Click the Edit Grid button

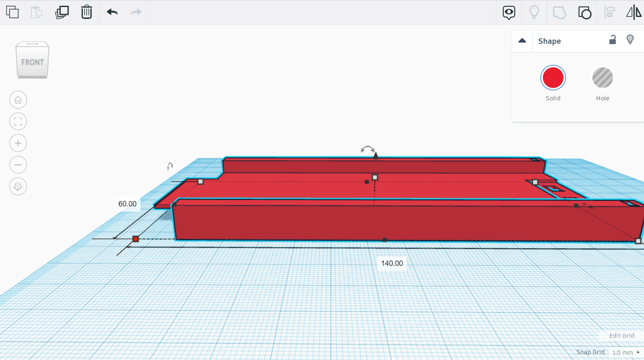point(620,336)
